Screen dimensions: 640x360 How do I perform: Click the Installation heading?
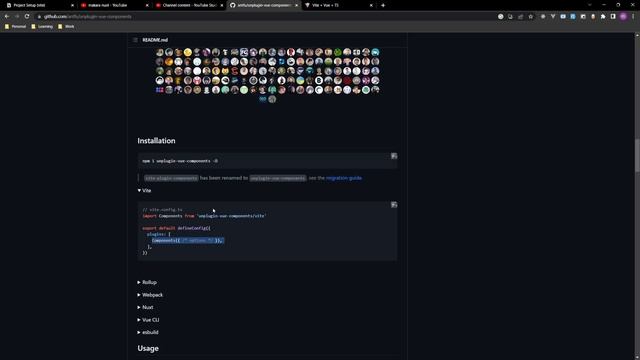tap(156, 140)
